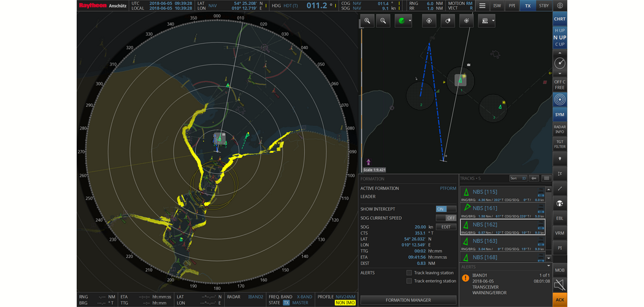Center the chart on own ship
The image size is (644, 307).
(429, 21)
